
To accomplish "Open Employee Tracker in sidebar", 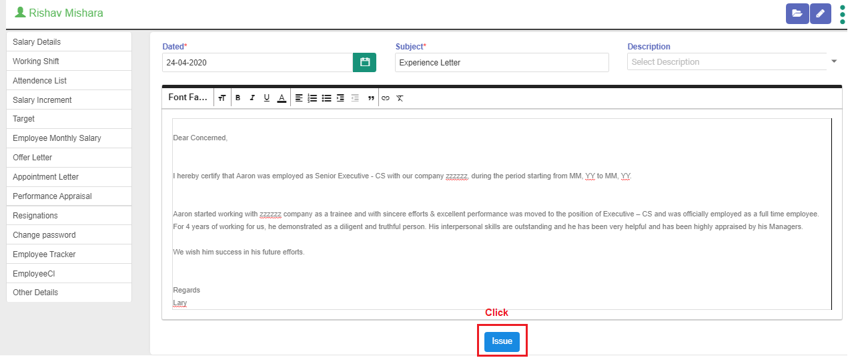I will [x=69, y=254].
